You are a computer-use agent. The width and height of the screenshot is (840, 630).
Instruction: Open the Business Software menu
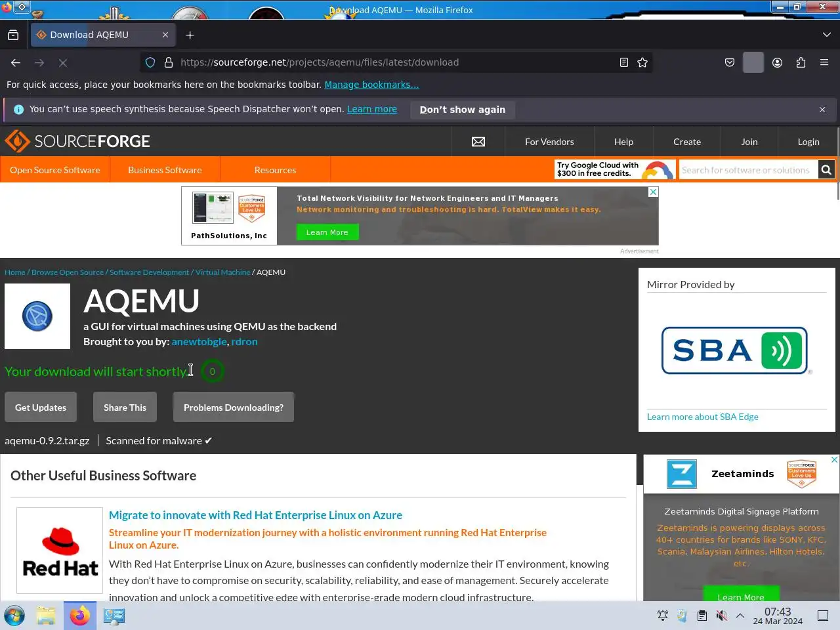coord(165,170)
